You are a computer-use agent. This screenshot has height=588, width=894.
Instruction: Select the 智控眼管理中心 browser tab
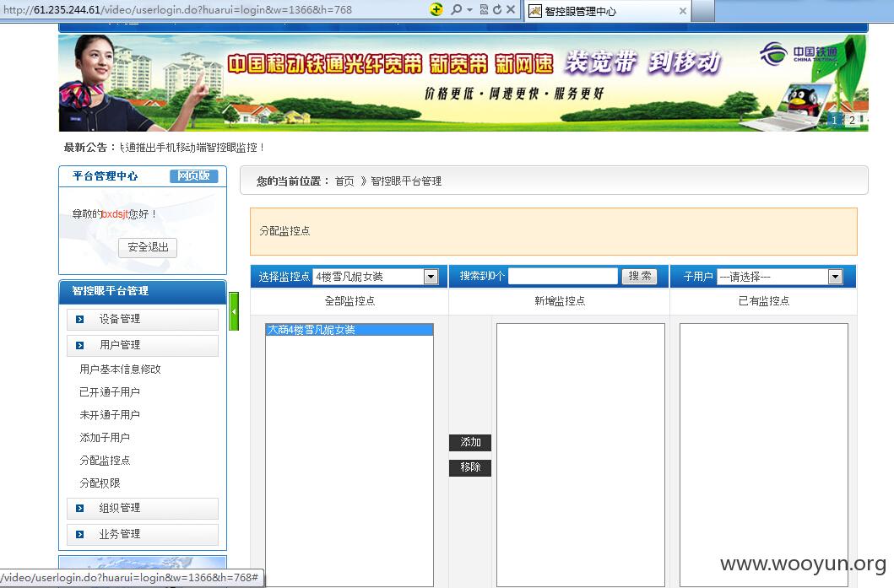tap(607, 11)
